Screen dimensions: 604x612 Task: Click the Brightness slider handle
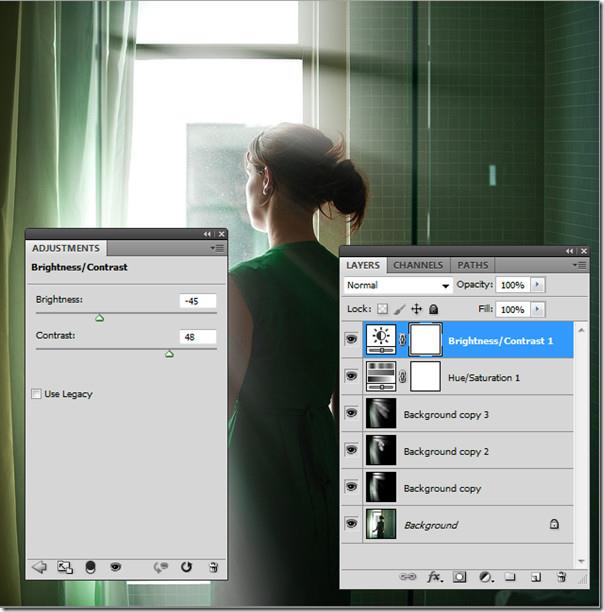pyautogui.click(x=99, y=318)
